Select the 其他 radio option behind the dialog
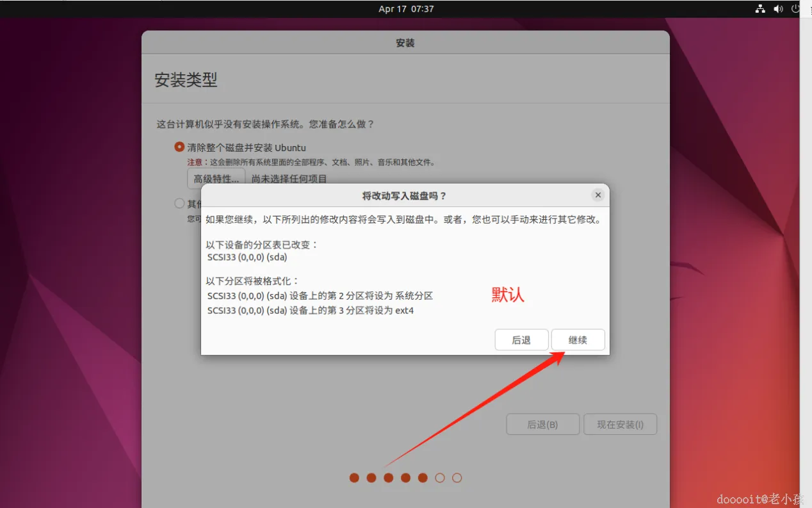Screen dimensions: 812x508 [x=179, y=204]
